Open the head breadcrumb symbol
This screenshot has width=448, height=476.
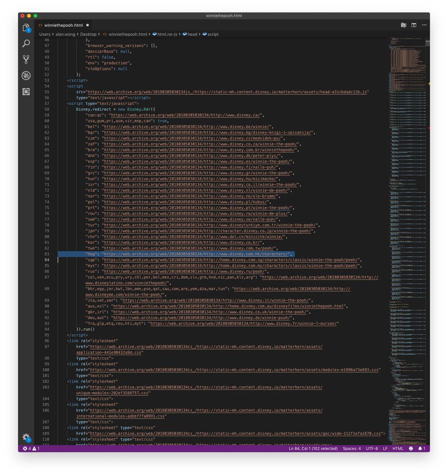(x=190, y=34)
